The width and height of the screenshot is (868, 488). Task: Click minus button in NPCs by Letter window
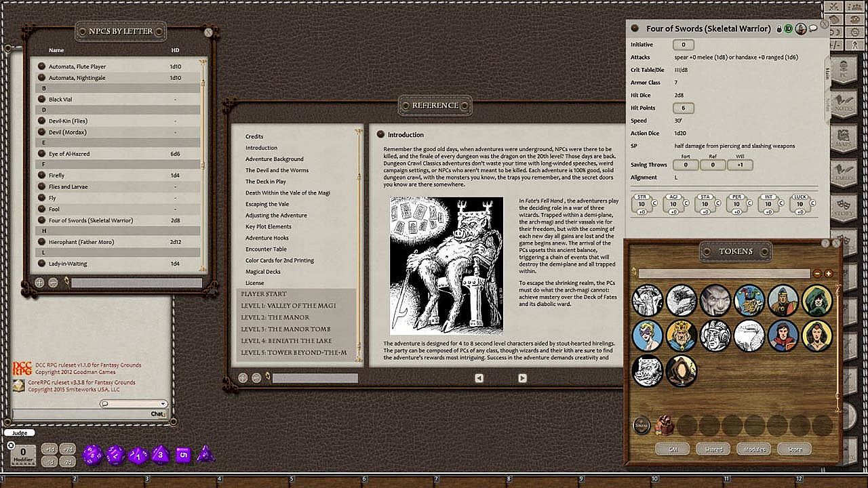click(x=53, y=283)
